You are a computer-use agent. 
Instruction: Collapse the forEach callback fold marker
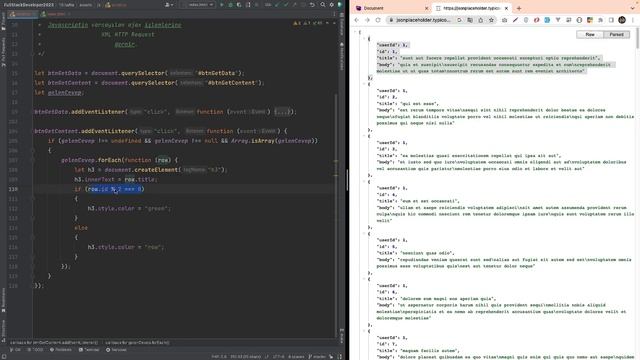(33, 160)
